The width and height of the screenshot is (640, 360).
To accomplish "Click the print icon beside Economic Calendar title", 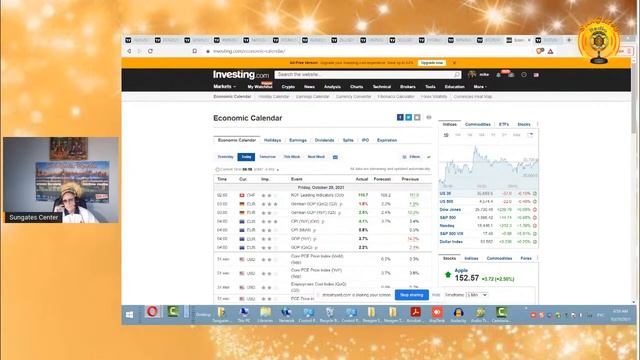I will click(x=429, y=118).
